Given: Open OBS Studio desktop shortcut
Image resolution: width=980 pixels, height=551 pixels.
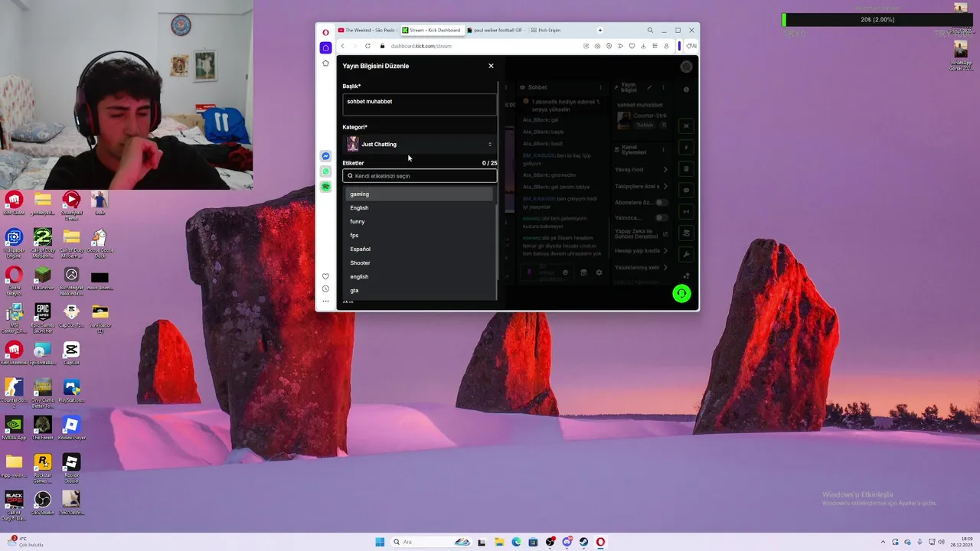Looking at the screenshot, I should pyautogui.click(x=43, y=503).
